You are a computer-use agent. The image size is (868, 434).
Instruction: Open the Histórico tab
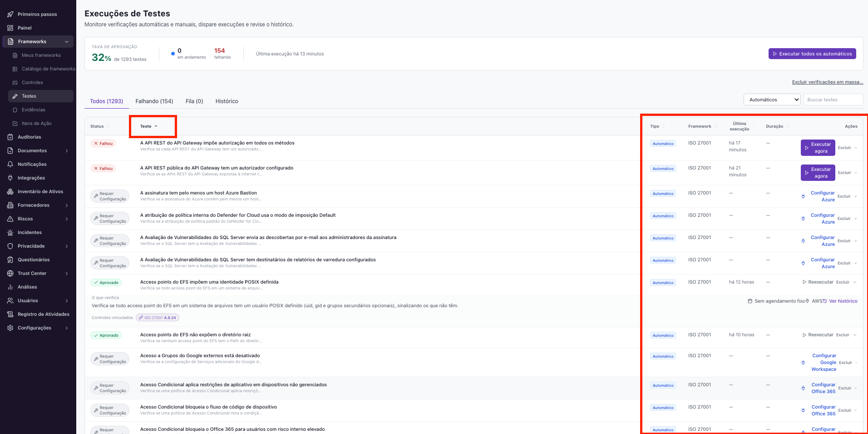pyautogui.click(x=227, y=101)
